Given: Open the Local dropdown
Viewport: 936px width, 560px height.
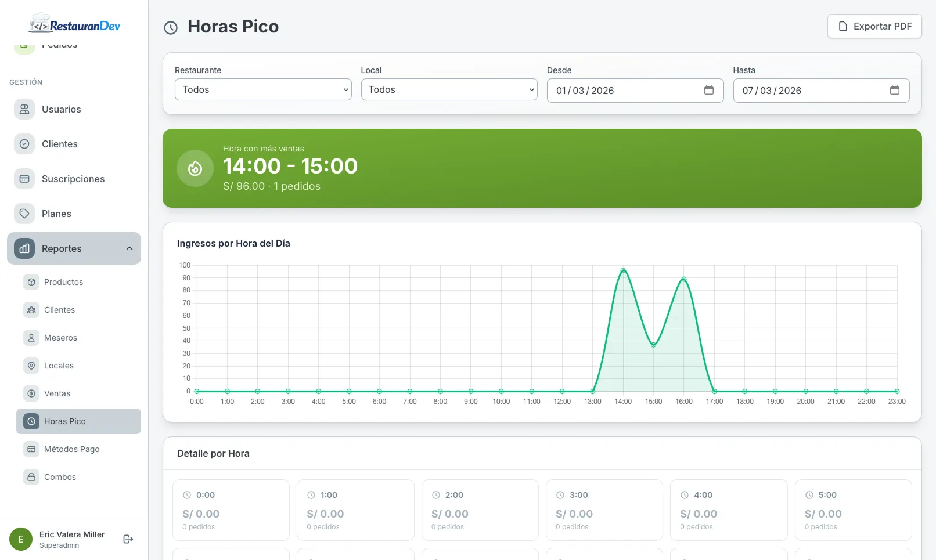Looking at the screenshot, I should [449, 89].
